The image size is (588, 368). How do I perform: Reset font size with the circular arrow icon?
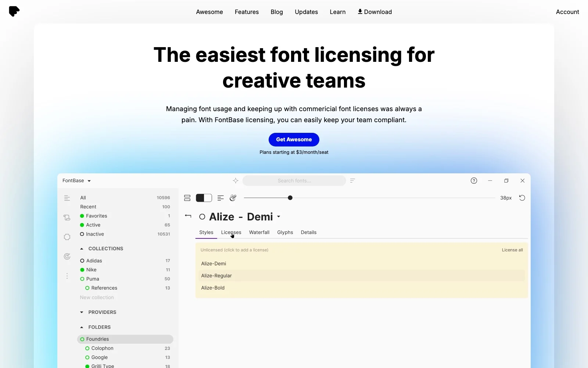(522, 198)
